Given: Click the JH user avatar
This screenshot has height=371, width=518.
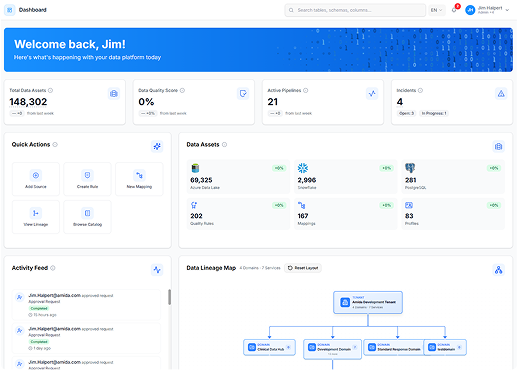Looking at the screenshot, I should [470, 10].
